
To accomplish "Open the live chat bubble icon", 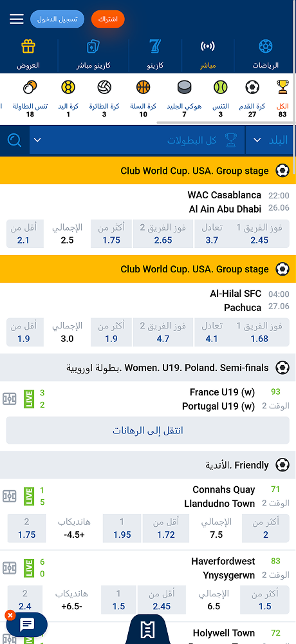I will tap(27, 625).
